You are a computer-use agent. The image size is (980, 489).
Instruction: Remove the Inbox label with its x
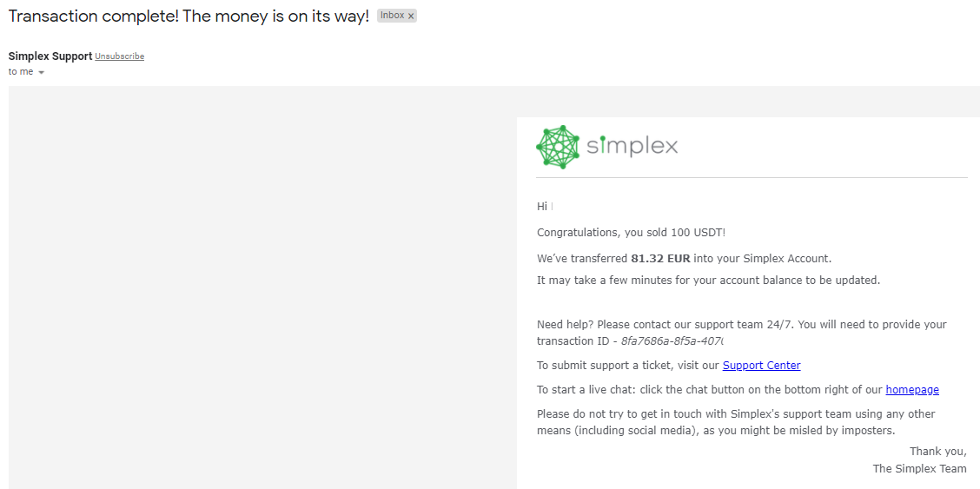point(411,16)
